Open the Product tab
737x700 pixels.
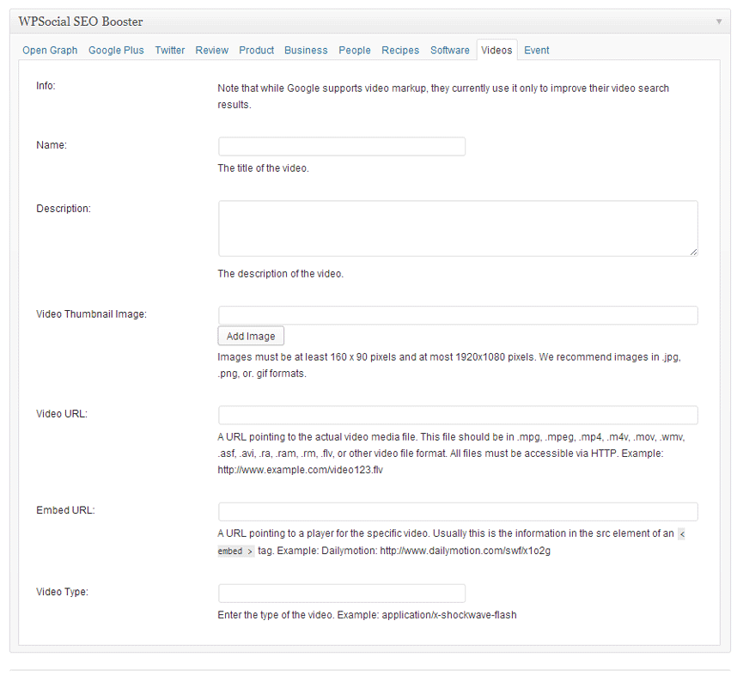pyautogui.click(x=256, y=51)
